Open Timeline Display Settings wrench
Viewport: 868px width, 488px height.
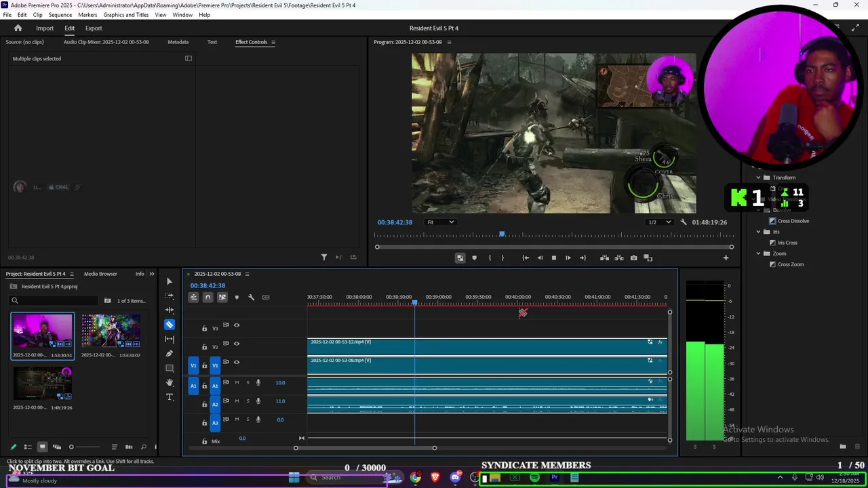pyautogui.click(x=251, y=297)
